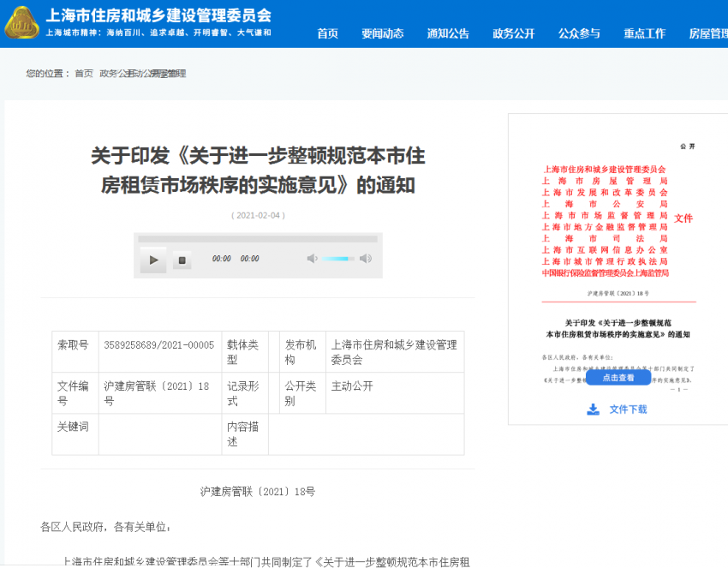Screen dimensions: 728x568
Task: Click the blue 点击查看 button
Action: click(x=617, y=377)
